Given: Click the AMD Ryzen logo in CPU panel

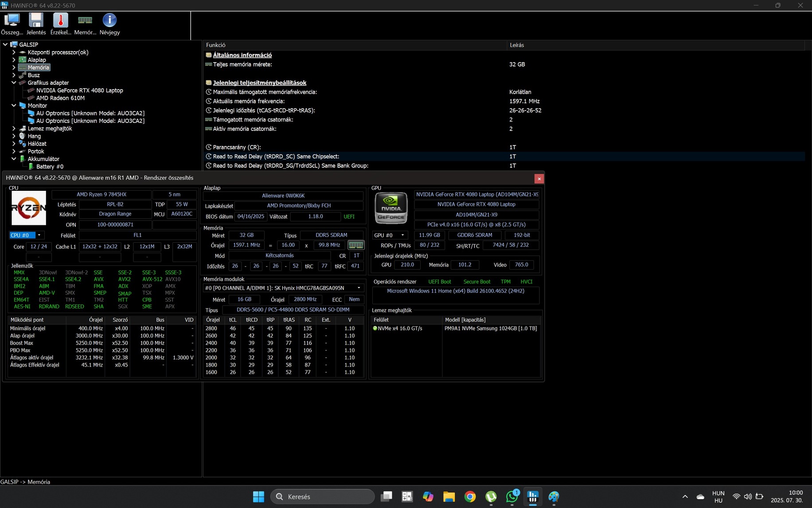Looking at the screenshot, I should (x=28, y=208).
